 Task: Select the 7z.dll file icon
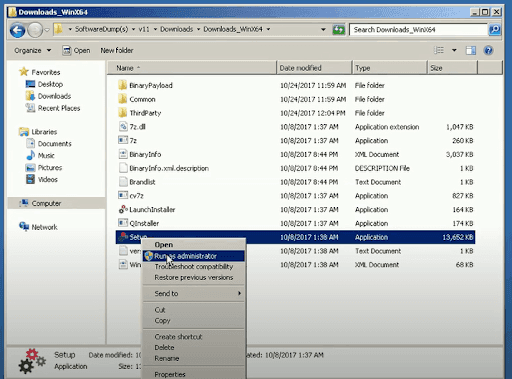123,127
